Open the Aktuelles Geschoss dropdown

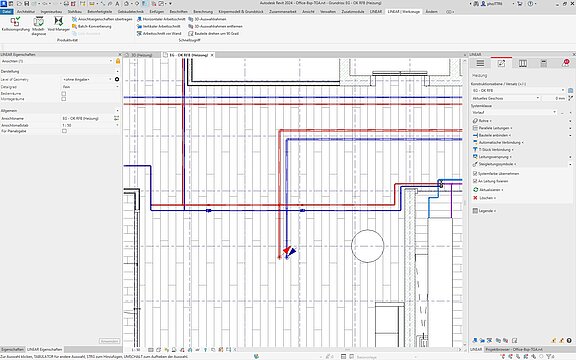(505, 98)
